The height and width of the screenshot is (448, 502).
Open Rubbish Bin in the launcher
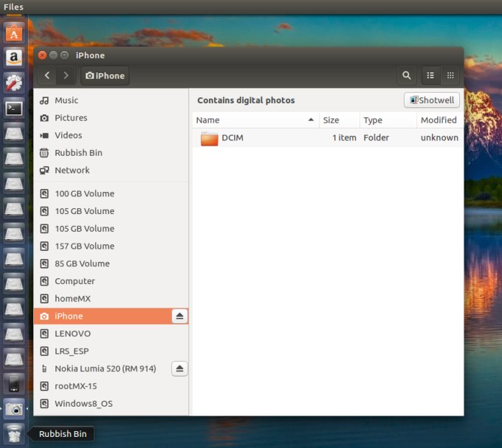(14, 433)
